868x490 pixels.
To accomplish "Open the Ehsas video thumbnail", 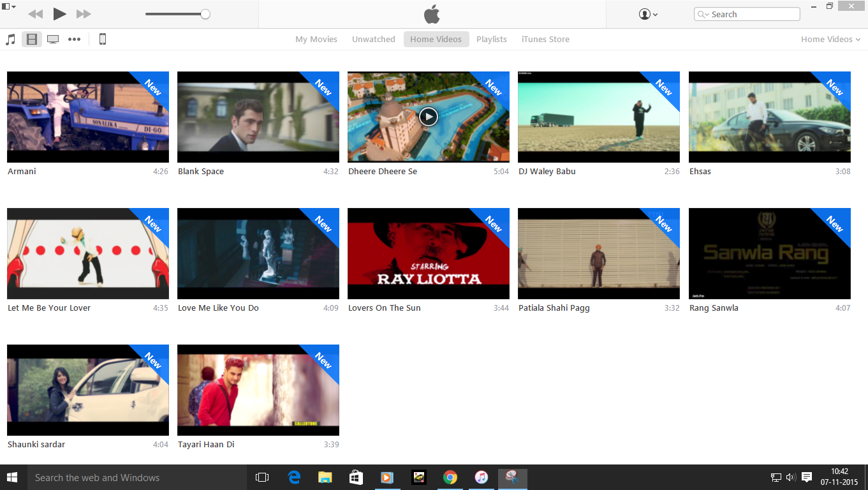I will (x=770, y=117).
